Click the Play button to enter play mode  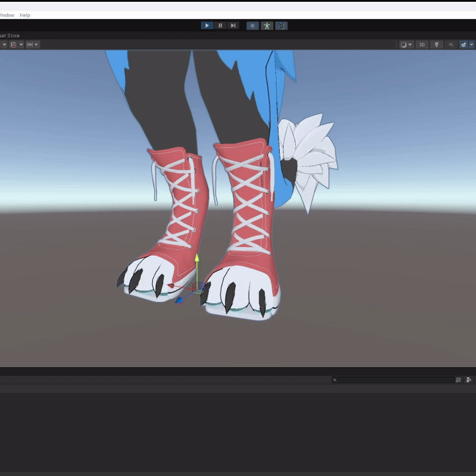tap(206, 26)
